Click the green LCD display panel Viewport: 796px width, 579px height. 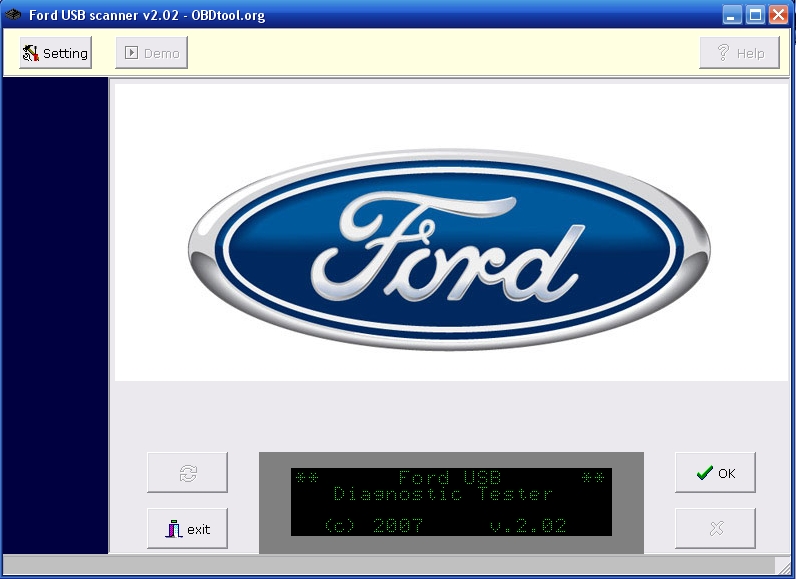pyautogui.click(x=451, y=501)
